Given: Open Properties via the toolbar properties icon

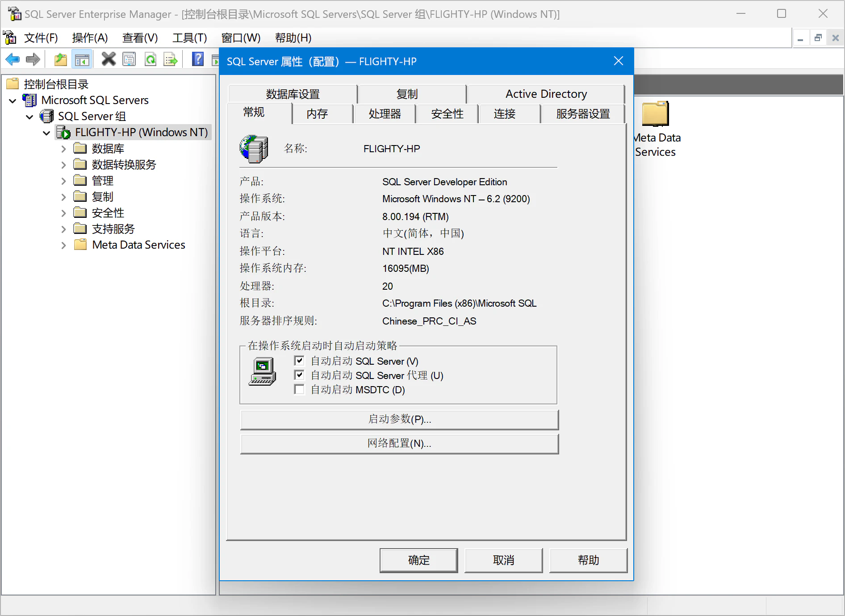Looking at the screenshot, I should [x=129, y=59].
